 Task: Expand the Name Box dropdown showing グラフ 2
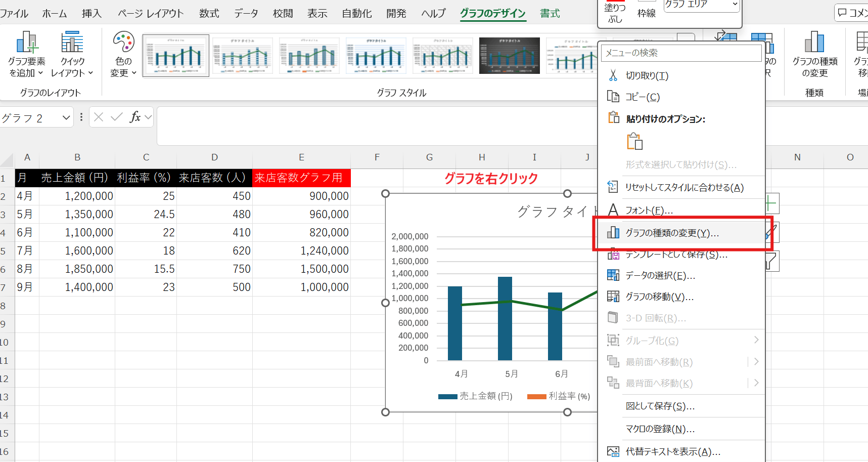[x=66, y=118]
